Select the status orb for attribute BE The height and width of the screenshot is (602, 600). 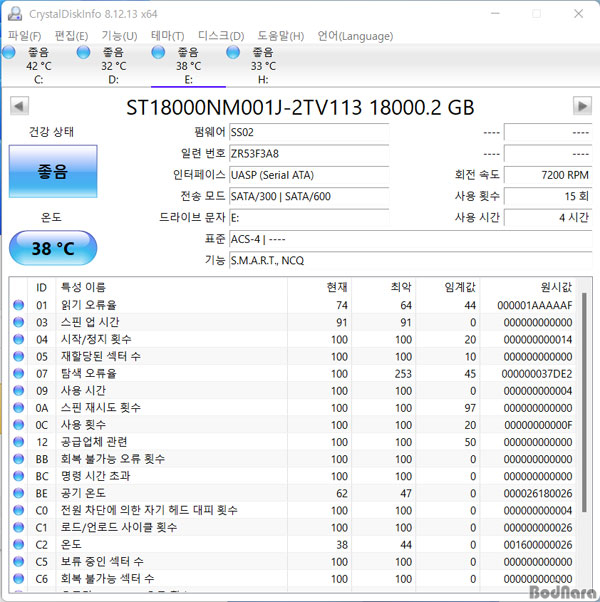(x=18, y=493)
